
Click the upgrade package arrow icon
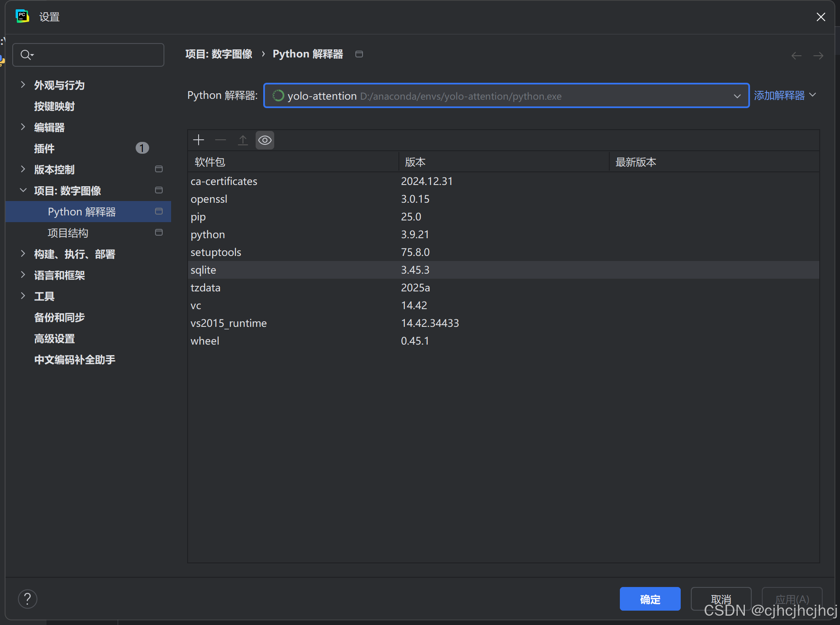[x=243, y=140]
